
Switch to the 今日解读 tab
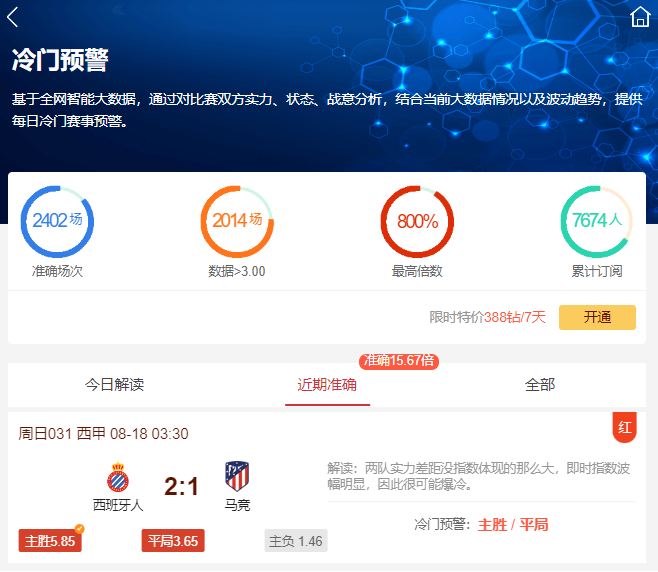click(114, 385)
